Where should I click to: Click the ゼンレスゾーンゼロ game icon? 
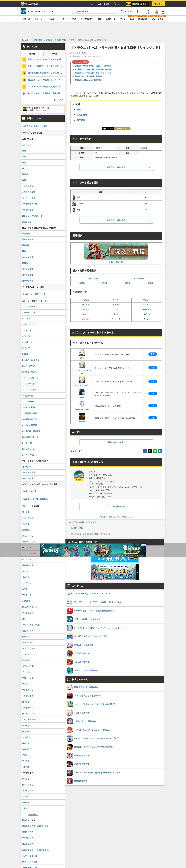click(82, 380)
